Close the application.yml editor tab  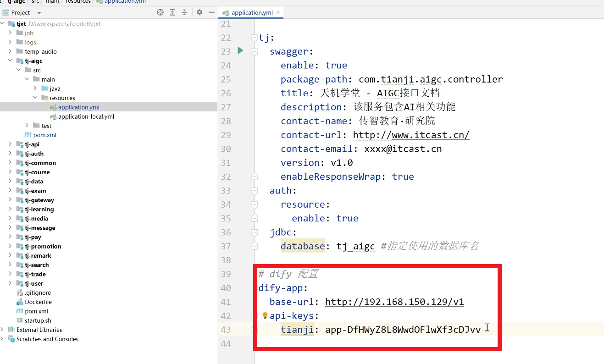pos(278,12)
